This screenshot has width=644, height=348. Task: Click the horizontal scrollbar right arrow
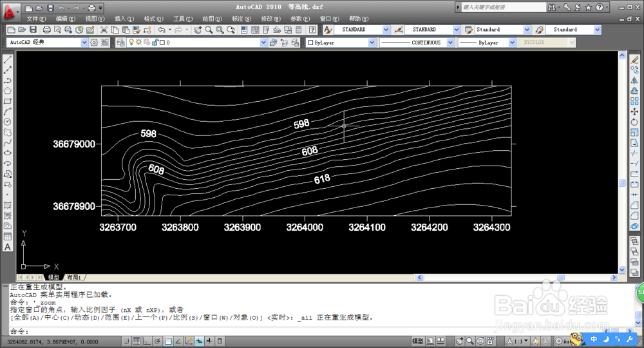(x=614, y=277)
